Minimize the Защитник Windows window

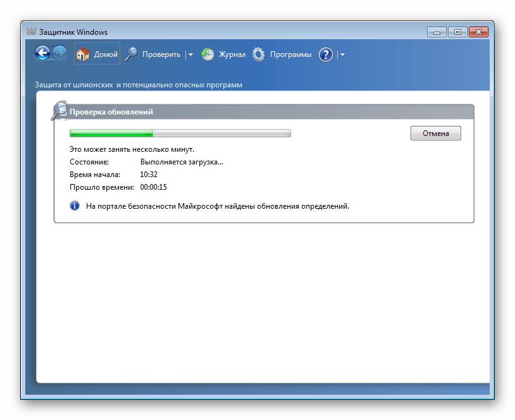437,32
